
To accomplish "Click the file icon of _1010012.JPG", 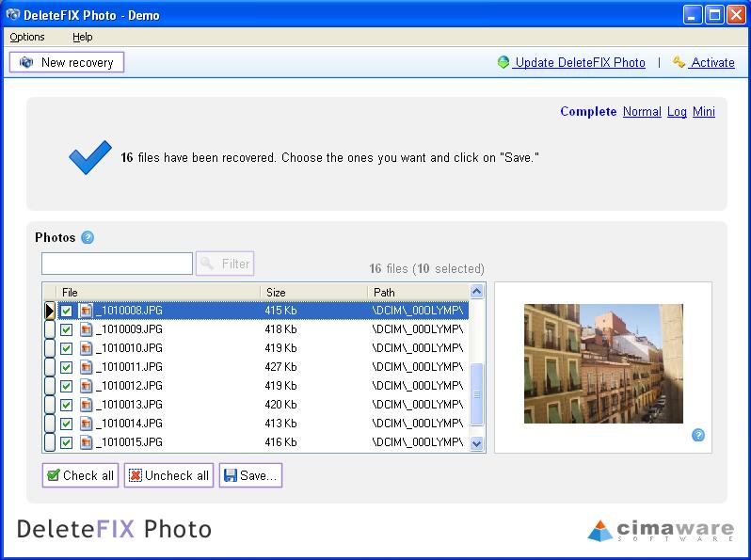I will [x=86, y=386].
